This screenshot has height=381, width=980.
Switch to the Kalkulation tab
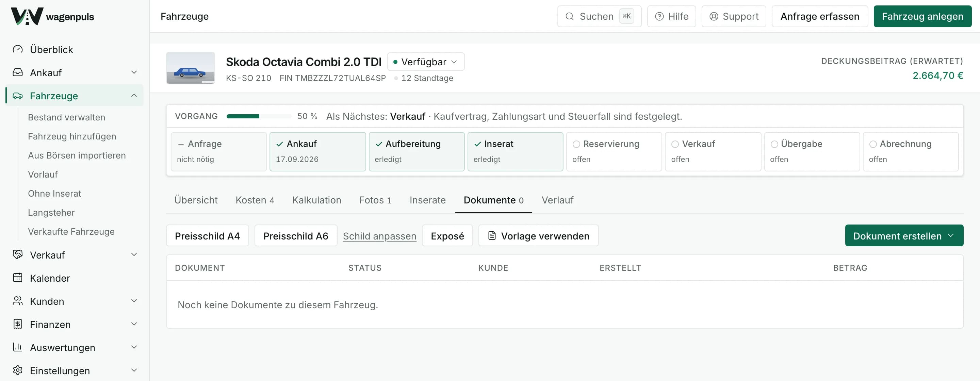(316, 200)
